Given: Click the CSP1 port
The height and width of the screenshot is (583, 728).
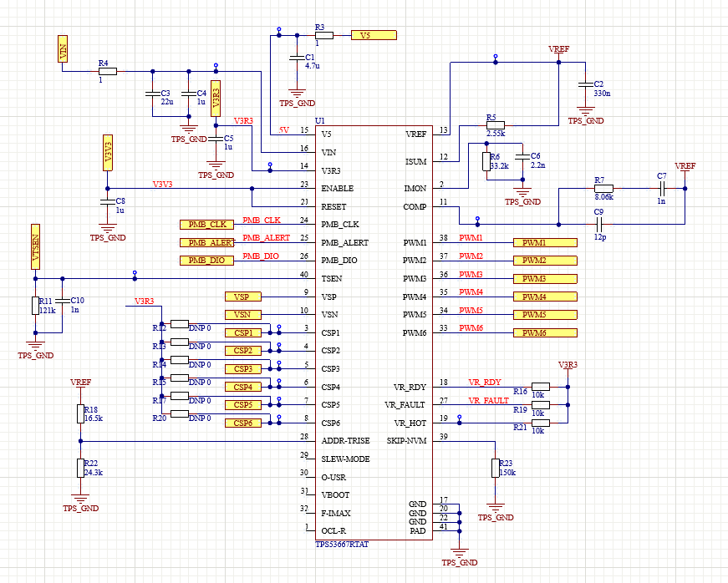Looking at the screenshot, I should point(243,333).
